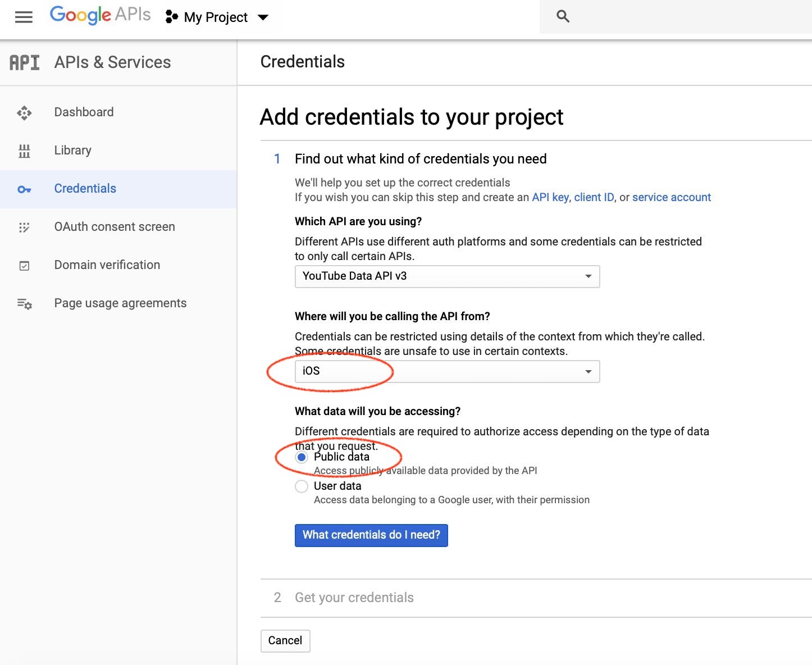Click the My Project hexagon icon
This screenshot has height=665, width=812.
pyautogui.click(x=171, y=17)
